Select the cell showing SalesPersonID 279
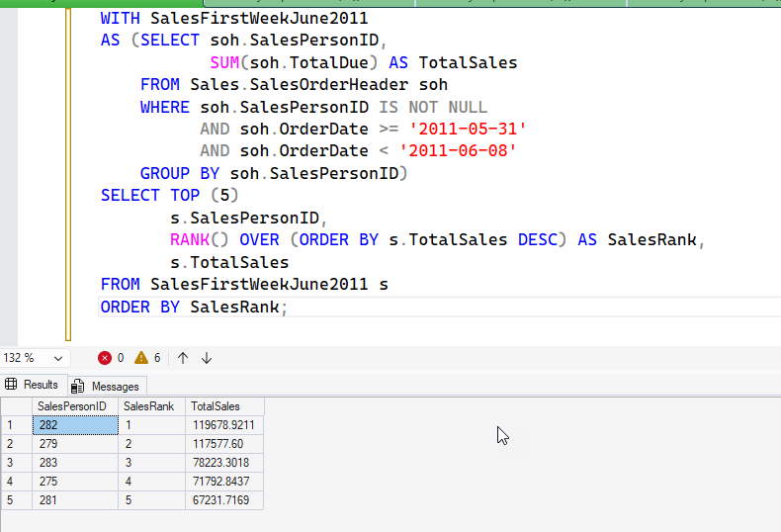Viewport: 781px width, 532px height. tap(74, 444)
